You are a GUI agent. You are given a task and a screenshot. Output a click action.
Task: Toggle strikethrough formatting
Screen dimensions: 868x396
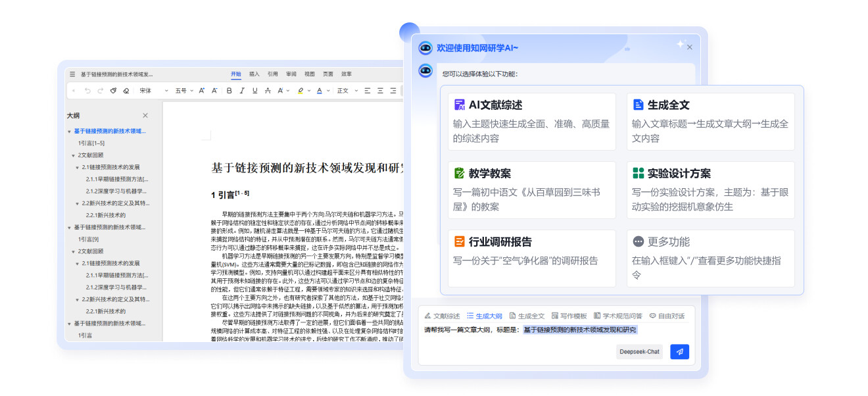[268, 91]
